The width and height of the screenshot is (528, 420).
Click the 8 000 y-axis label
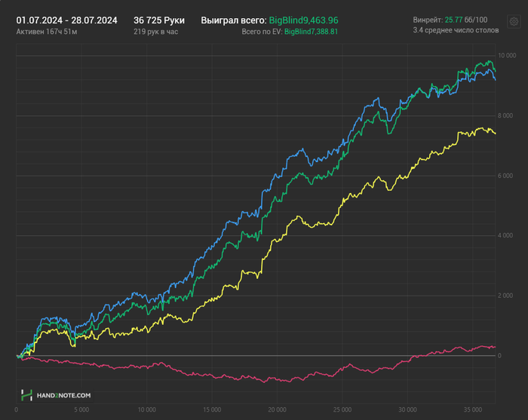point(505,115)
